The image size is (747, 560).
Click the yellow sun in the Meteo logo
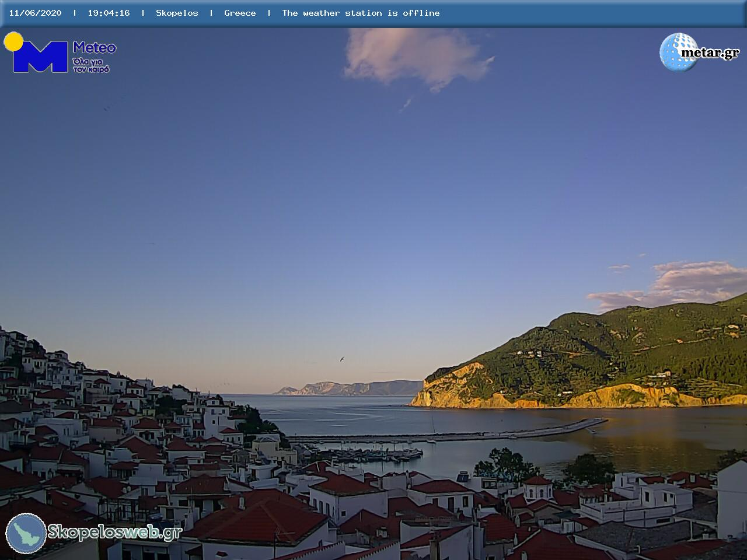[x=13, y=41]
